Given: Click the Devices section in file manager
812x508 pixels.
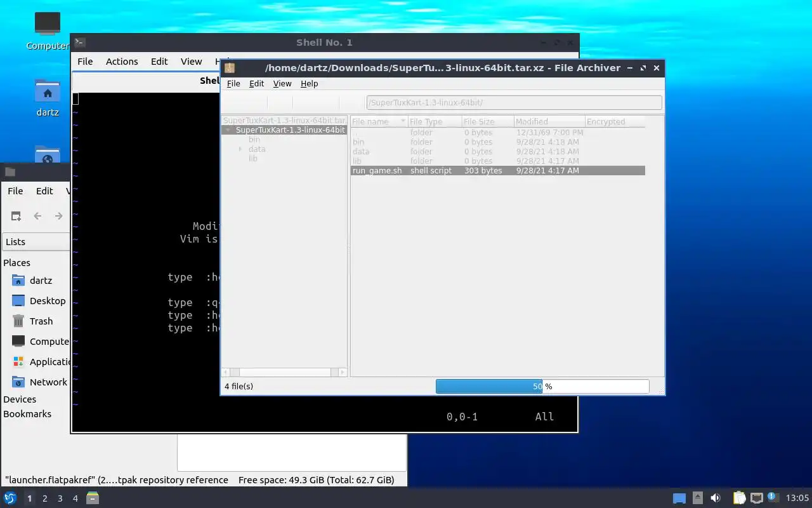Looking at the screenshot, I should [x=20, y=399].
